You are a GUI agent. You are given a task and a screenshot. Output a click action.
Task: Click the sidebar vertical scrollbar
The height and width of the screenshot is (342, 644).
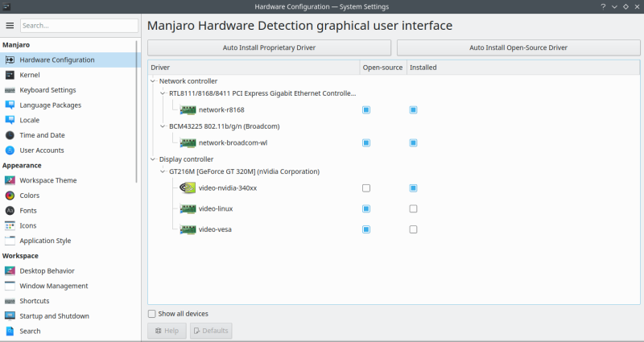[x=137, y=111]
